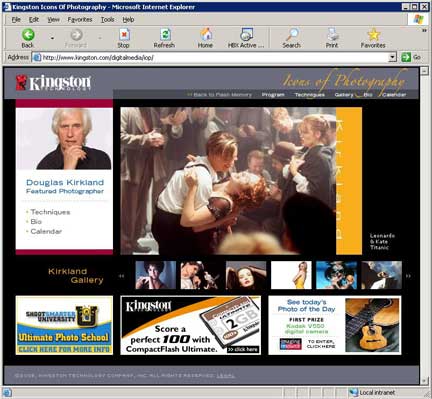Click the Print toolbar icon
Viewport: 432px width, 399px height.
[x=332, y=35]
